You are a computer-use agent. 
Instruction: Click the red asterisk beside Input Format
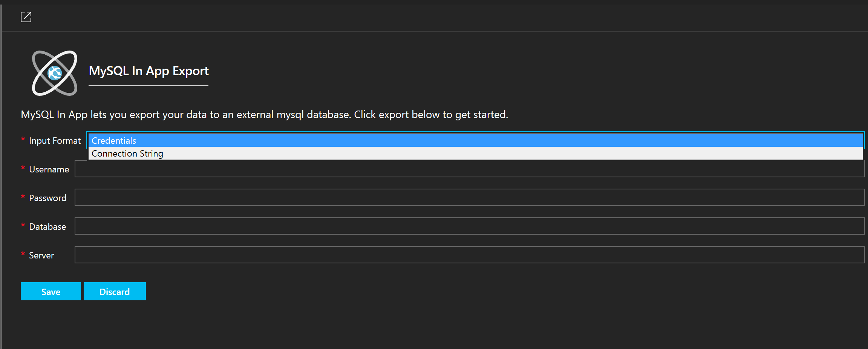23,139
